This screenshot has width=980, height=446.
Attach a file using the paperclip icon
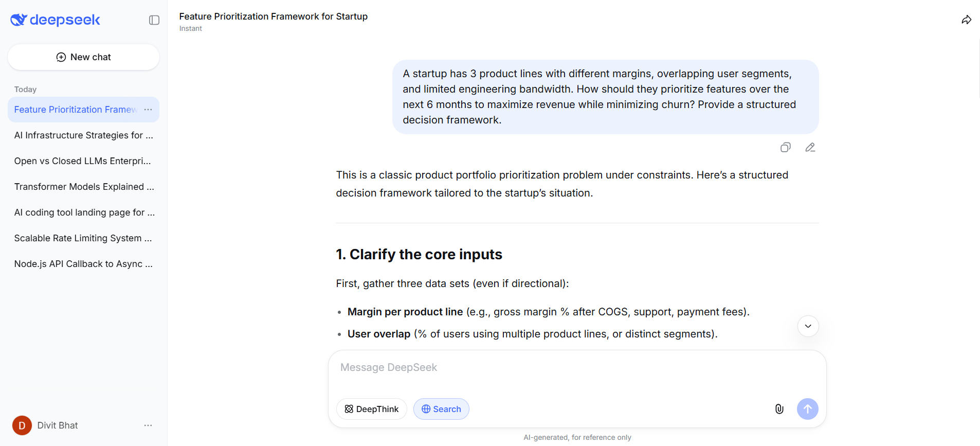pos(779,409)
